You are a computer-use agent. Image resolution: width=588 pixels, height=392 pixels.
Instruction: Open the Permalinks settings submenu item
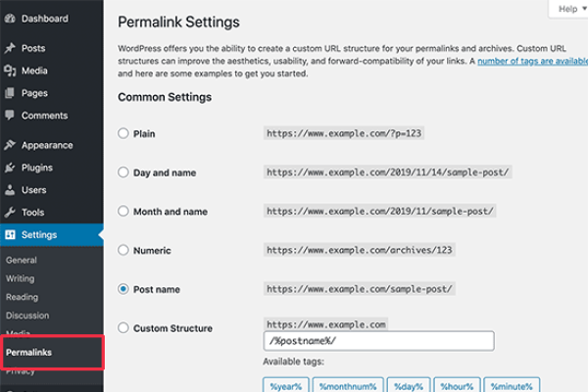click(x=28, y=351)
